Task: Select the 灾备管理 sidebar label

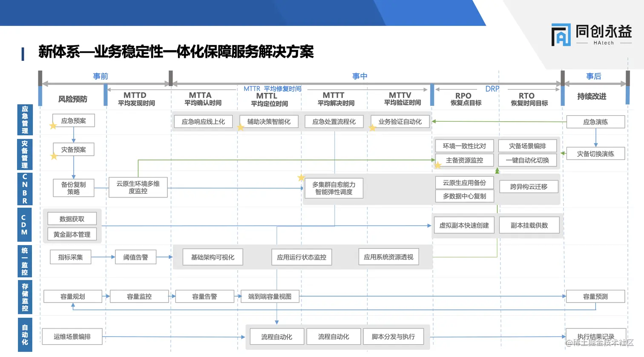Action: (x=24, y=154)
